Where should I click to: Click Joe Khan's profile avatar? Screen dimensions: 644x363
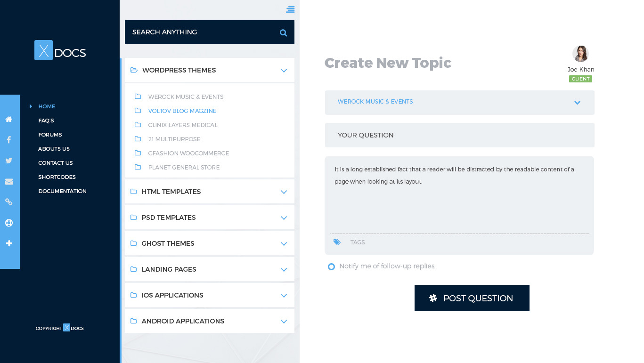(580, 54)
